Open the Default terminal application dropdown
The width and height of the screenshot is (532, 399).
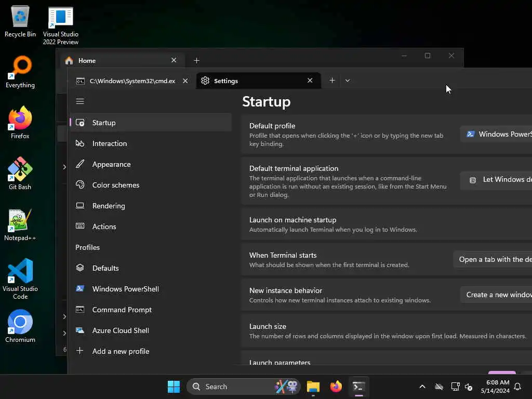coord(496,179)
